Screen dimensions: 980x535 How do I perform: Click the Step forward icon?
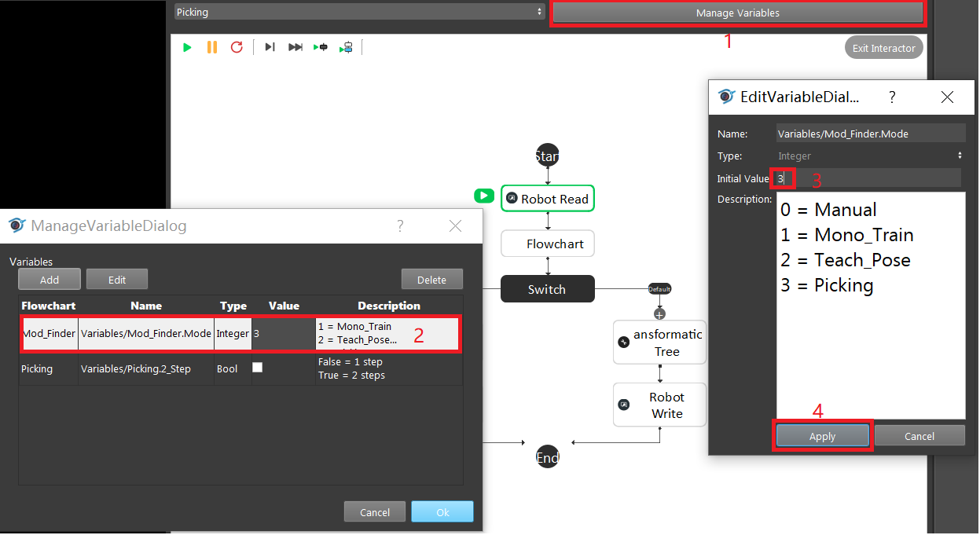coord(270,47)
